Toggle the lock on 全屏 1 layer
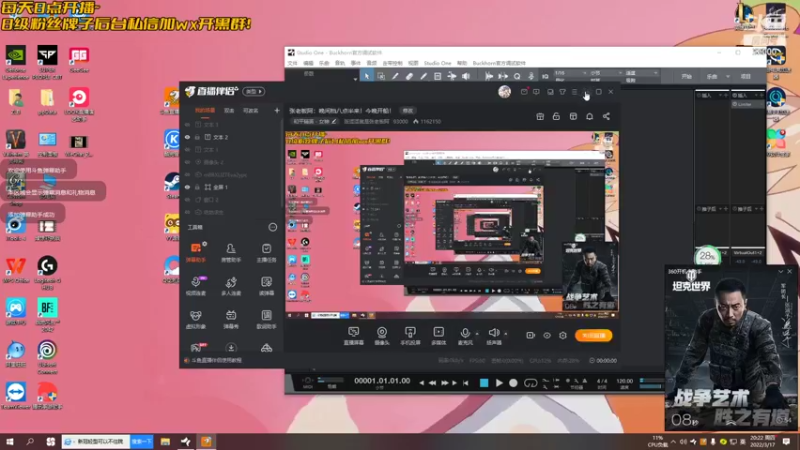 (x=197, y=187)
